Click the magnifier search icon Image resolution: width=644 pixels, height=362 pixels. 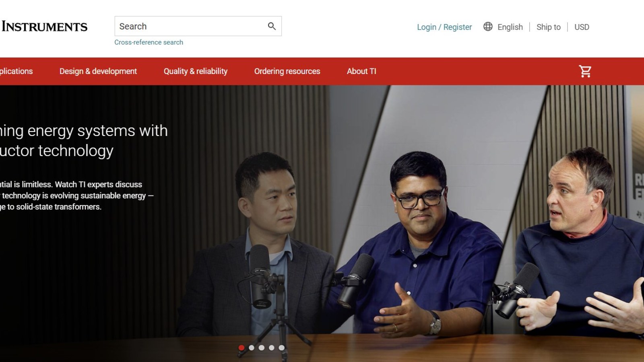tap(272, 26)
